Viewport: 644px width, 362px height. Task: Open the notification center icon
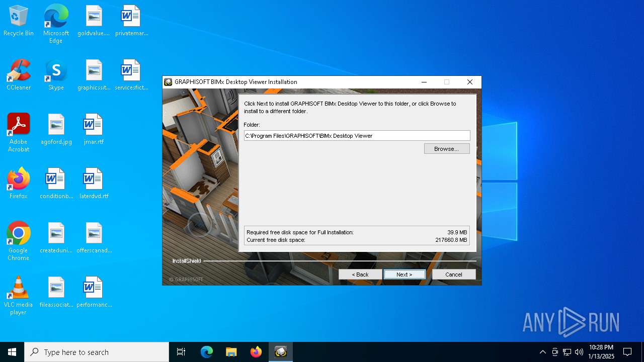(x=627, y=352)
